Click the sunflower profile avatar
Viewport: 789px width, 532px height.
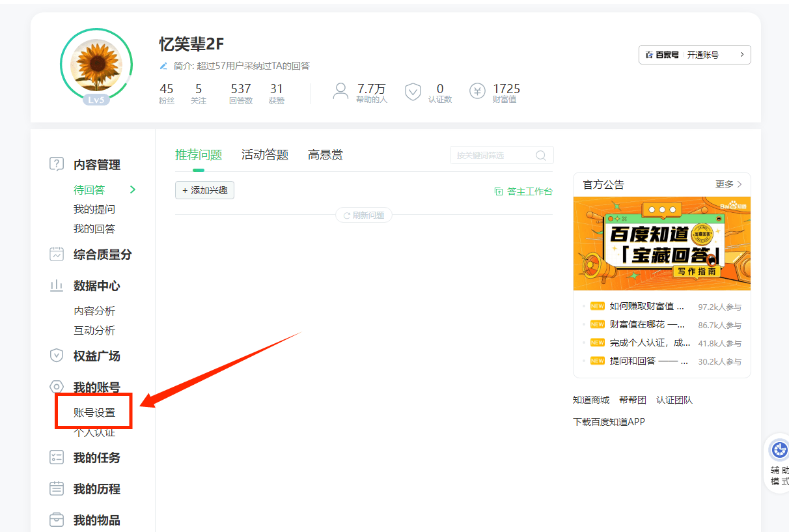(x=96, y=65)
